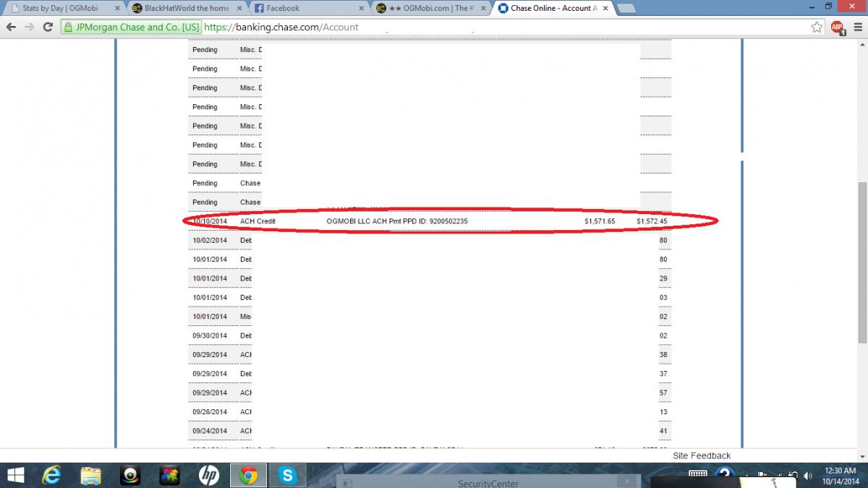Go back with the browser back arrow
Image resolution: width=868 pixels, height=488 pixels.
click(12, 27)
